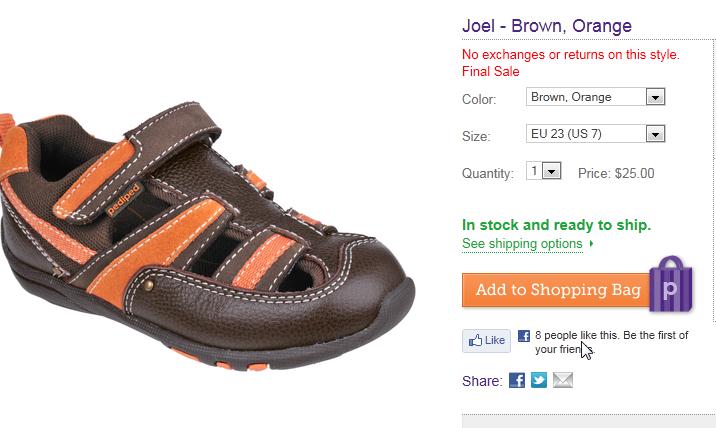The height and width of the screenshot is (428, 716).
Task: Select the EU 23 (US 7) size field
Action: tap(595, 134)
